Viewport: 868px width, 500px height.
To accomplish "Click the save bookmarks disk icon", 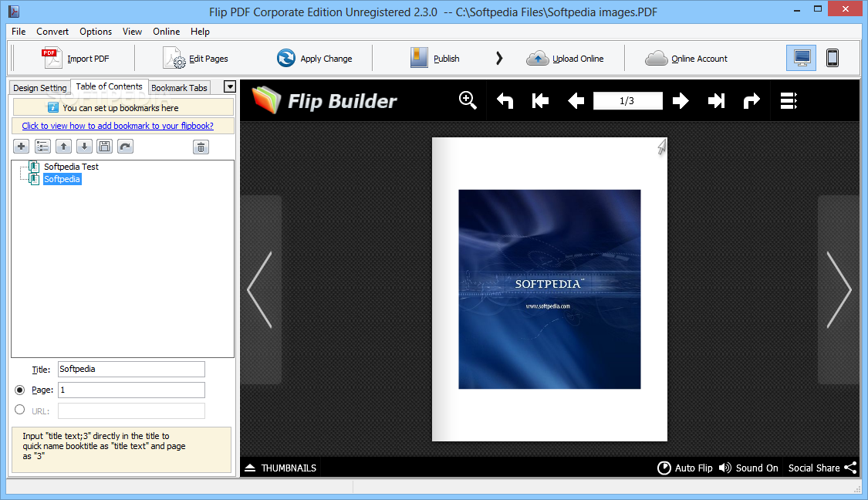I will point(105,146).
